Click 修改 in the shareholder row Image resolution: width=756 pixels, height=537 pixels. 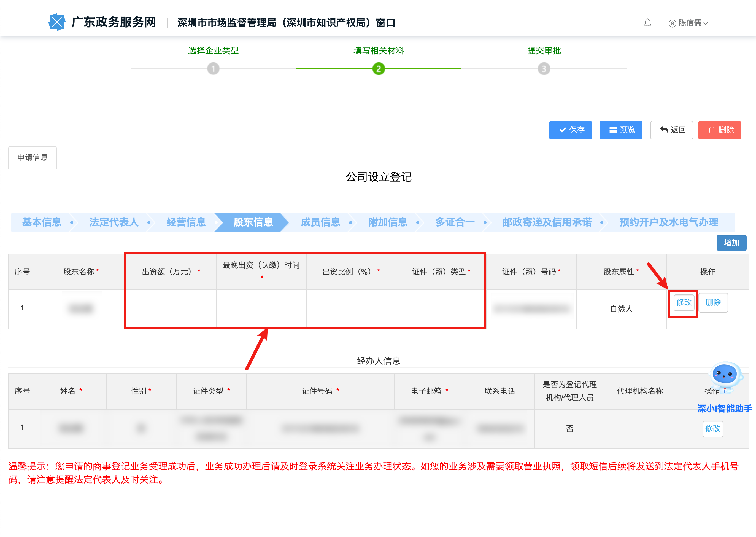click(x=684, y=302)
